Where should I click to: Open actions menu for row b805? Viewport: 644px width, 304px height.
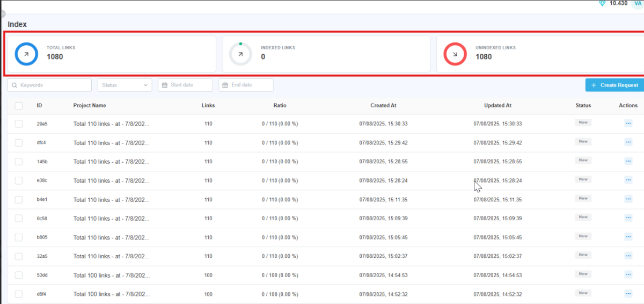point(628,237)
